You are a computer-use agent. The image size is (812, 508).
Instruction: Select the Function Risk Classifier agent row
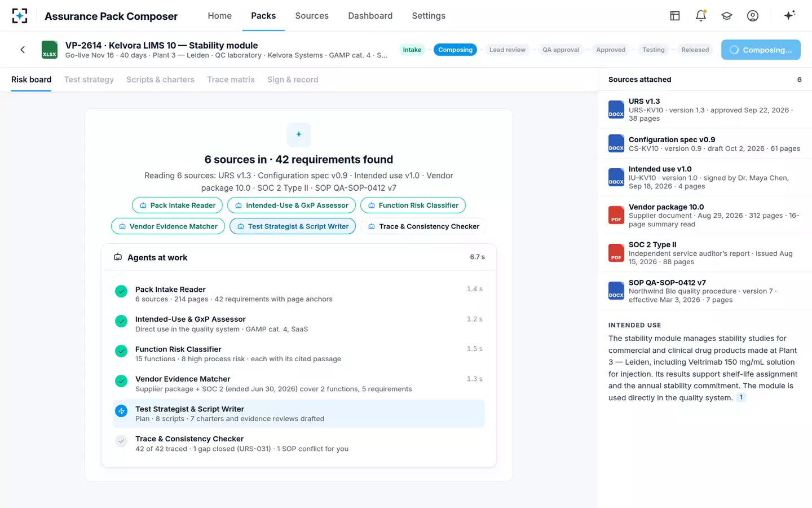point(299,354)
